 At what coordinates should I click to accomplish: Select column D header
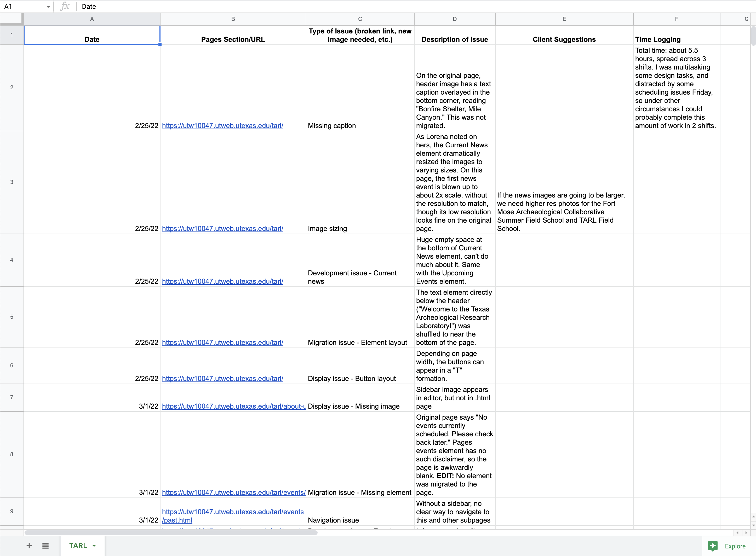[455, 19]
